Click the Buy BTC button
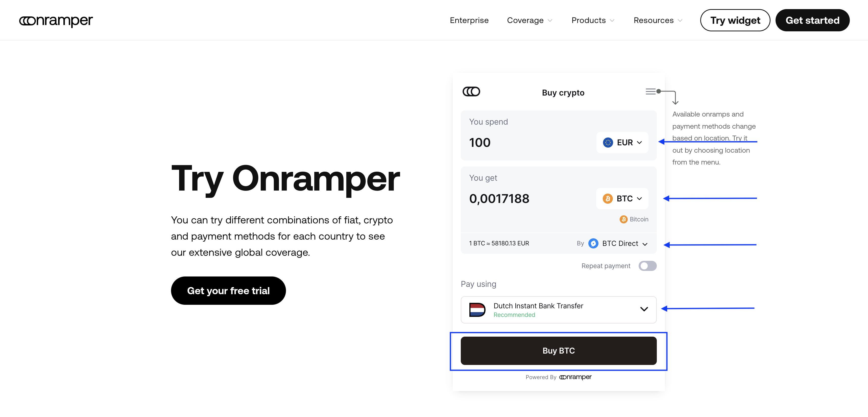Image resolution: width=868 pixels, height=417 pixels. (x=558, y=351)
